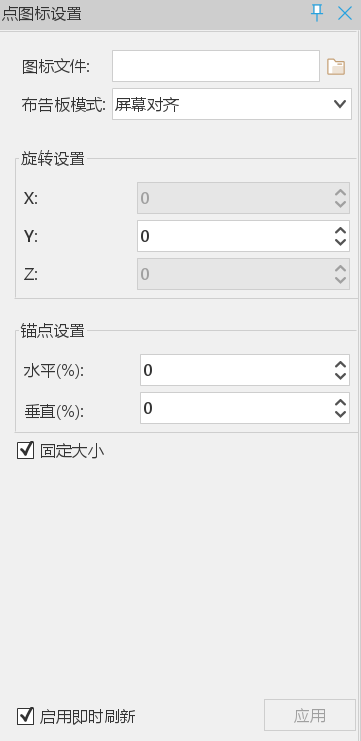This screenshot has height=741, width=361.
Task: Click the disabled X rotation field
Action: 243,198
